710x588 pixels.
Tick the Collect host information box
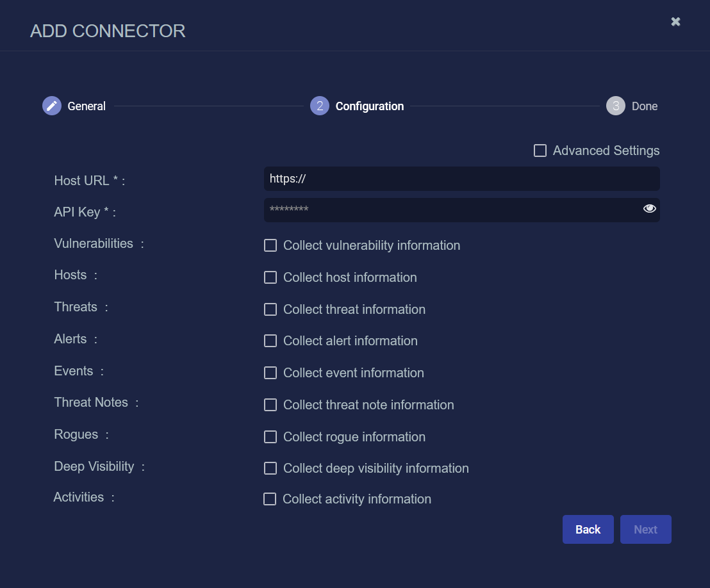[x=270, y=277]
